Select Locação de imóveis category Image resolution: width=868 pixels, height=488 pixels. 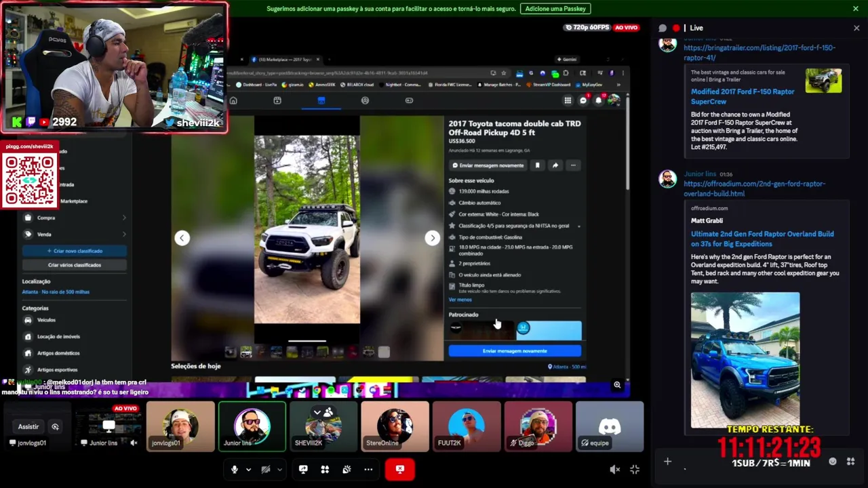pos(75,336)
